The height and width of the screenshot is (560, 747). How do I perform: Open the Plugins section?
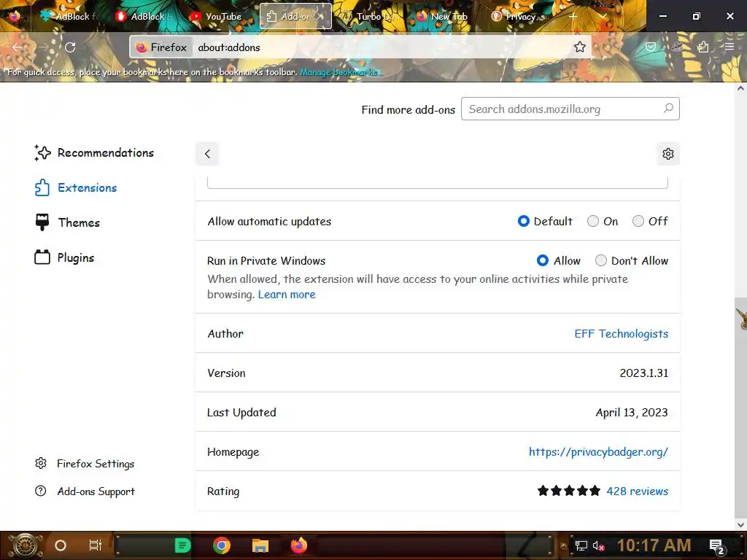(64, 257)
